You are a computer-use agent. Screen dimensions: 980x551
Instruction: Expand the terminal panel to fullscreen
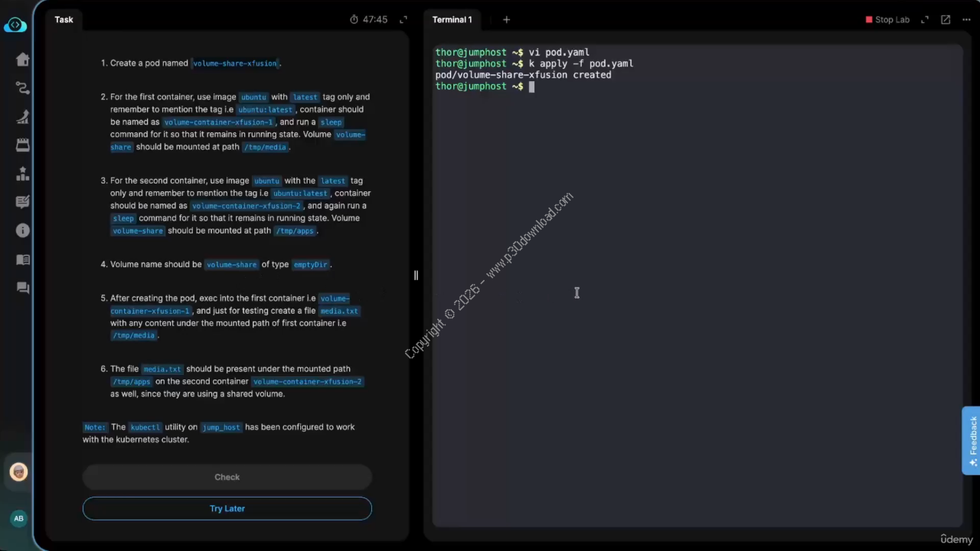tap(925, 20)
